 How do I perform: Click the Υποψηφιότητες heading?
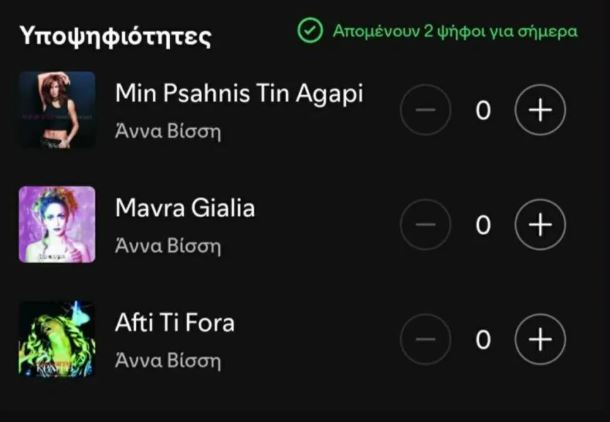tap(116, 37)
